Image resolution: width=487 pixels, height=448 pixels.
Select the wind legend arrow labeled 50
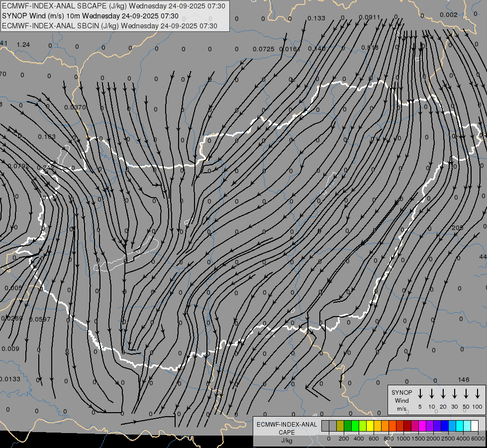(x=466, y=394)
